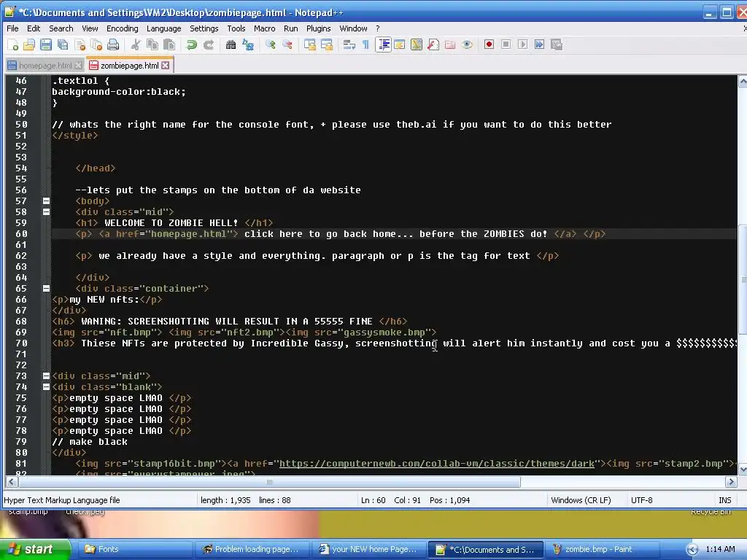Click the Close All toolbar icon
The height and width of the screenshot is (560, 747).
click(96, 44)
